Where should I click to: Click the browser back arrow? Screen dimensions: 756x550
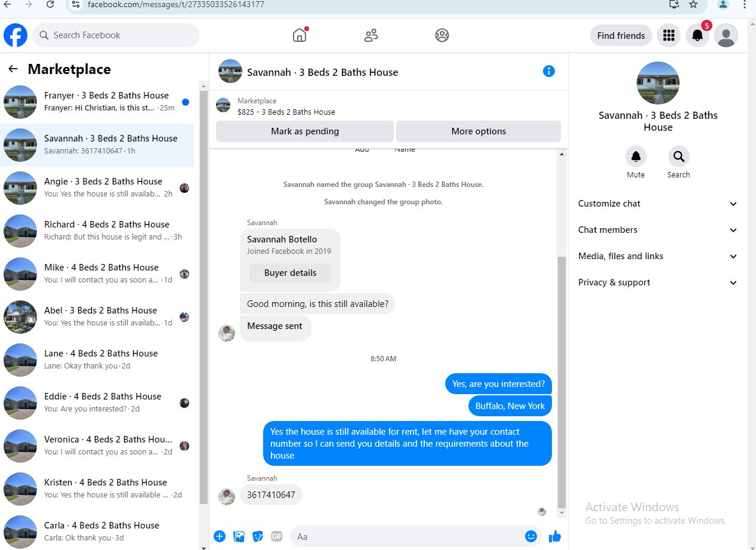pos(7,4)
